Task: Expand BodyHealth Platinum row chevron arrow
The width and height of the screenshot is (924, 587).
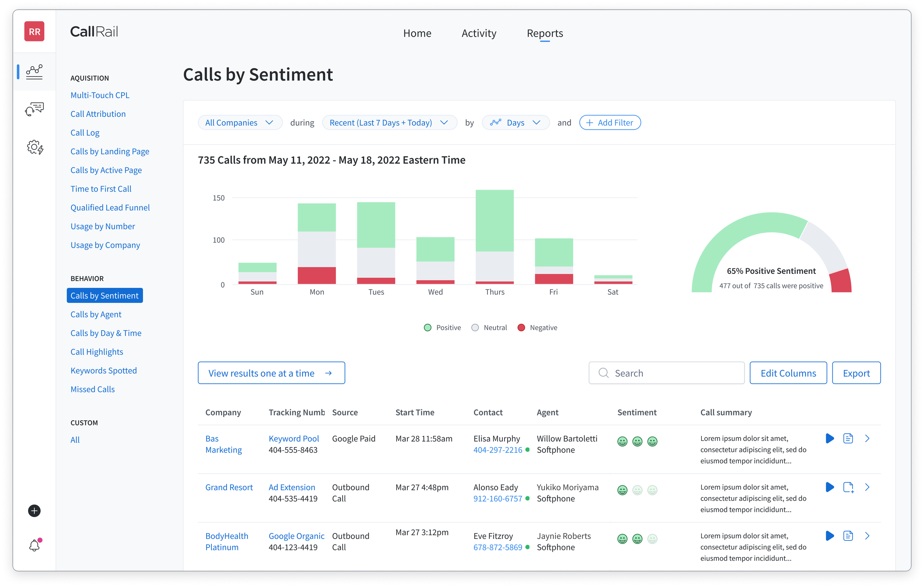Action: [867, 536]
